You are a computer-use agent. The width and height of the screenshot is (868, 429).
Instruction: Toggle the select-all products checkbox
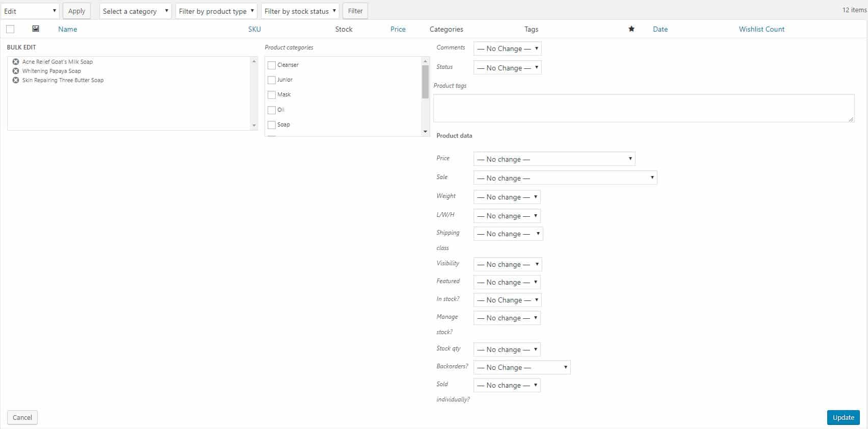[10, 29]
